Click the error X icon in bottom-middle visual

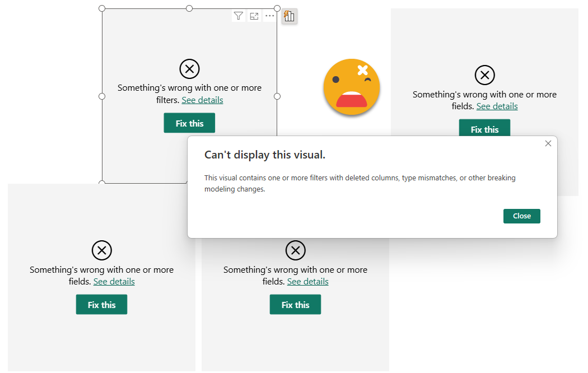click(x=295, y=250)
